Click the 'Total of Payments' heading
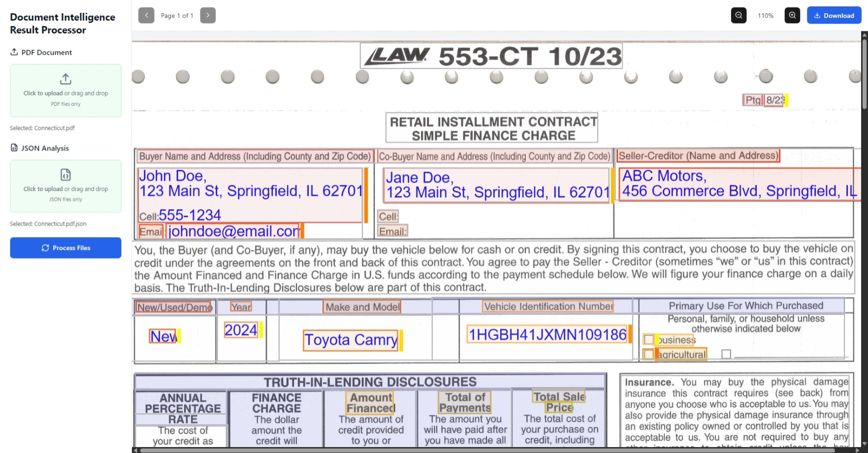 click(x=465, y=402)
